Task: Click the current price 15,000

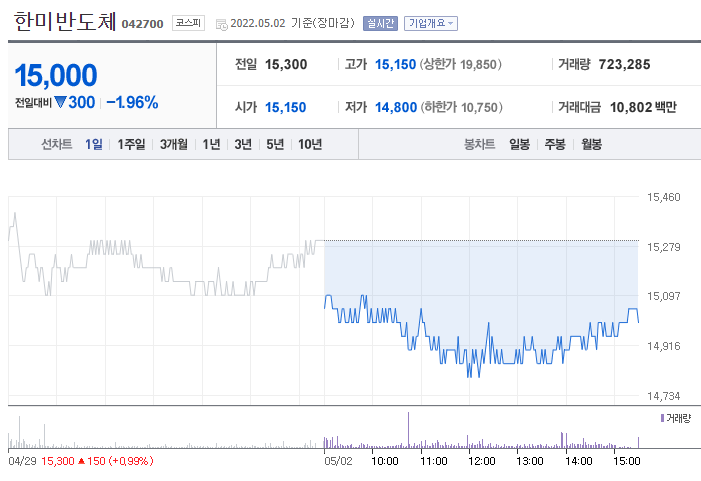Action: click(56, 75)
